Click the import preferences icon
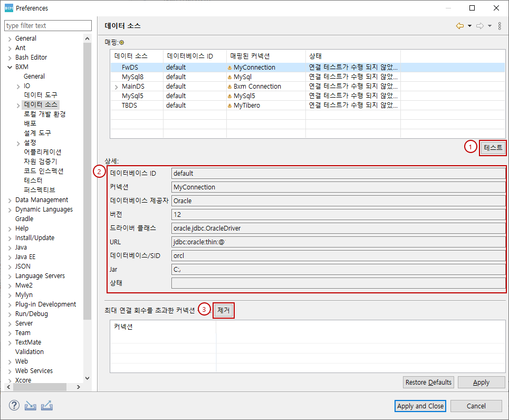 (x=30, y=406)
